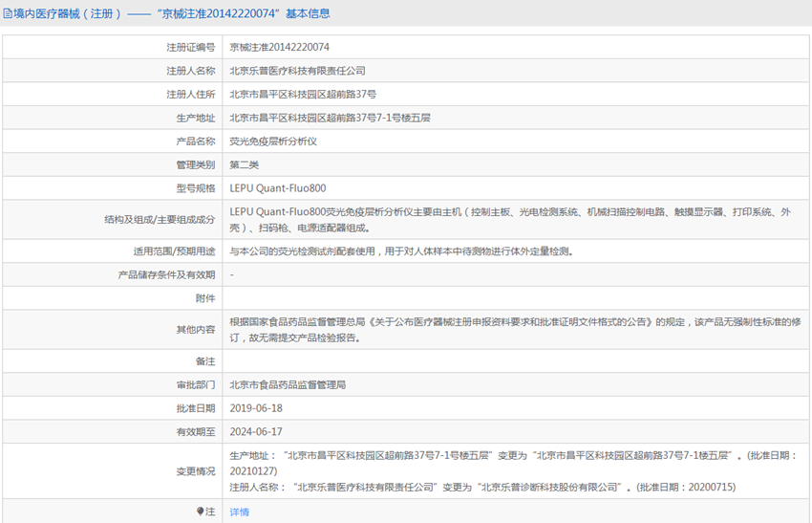
Task: Click the header title 境内医疗器械（注册）
Action: [x=67, y=13]
